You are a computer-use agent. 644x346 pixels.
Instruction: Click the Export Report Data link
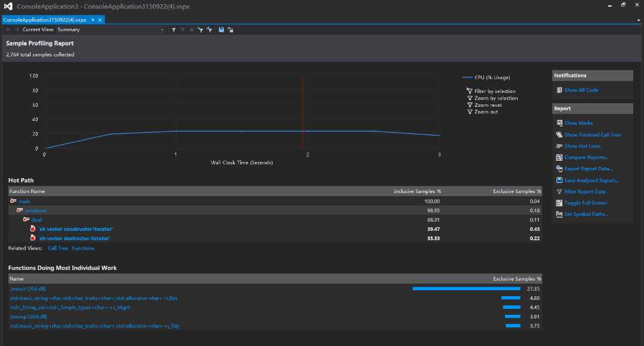[x=588, y=169]
